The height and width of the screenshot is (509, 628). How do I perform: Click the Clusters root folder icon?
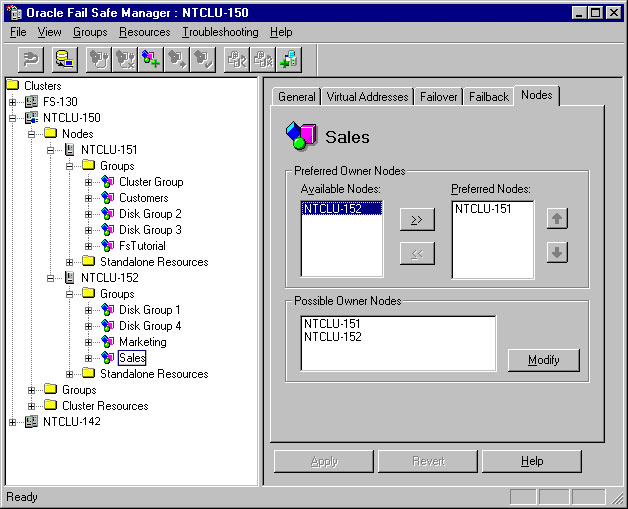point(13,84)
